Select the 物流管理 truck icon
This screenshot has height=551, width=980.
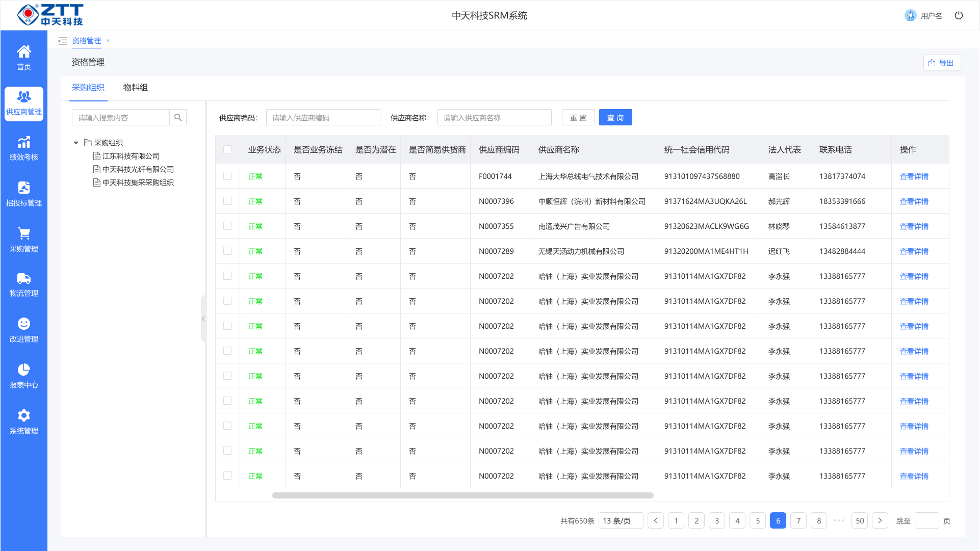[x=23, y=278]
